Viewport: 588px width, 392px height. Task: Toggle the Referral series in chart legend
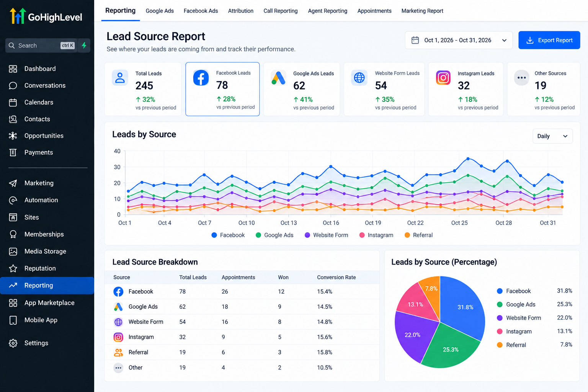419,235
